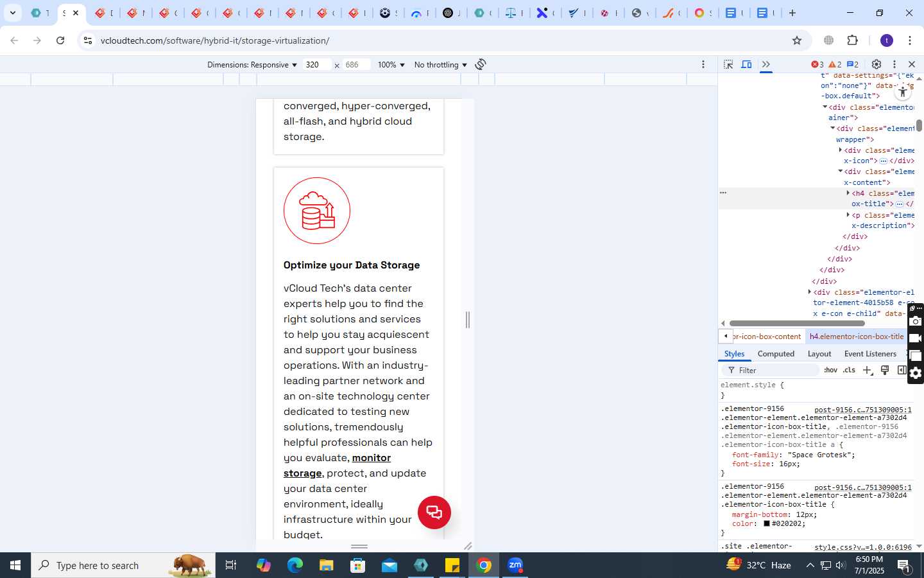The height and width of the screenshot is (578, 924).
Task: Collapse the div x-content node
Action: point(840,171)
